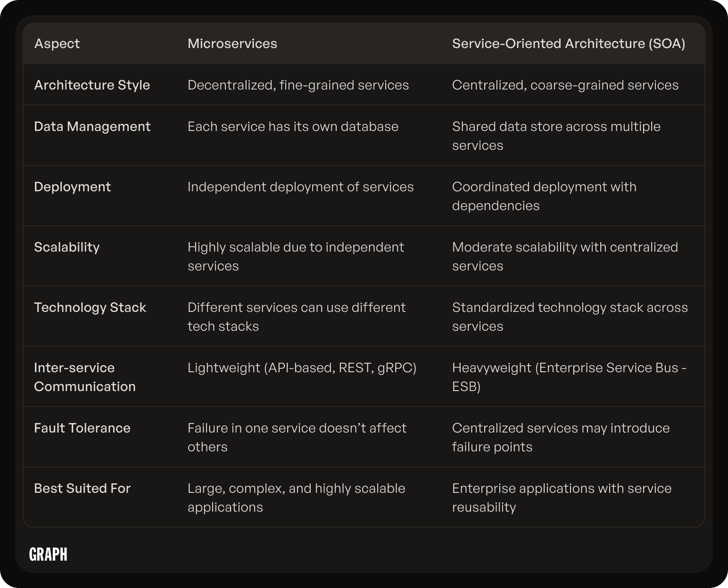Click the GRAPH logo
This screenshot has height=588, width=728.
click(x=48, y=555)
